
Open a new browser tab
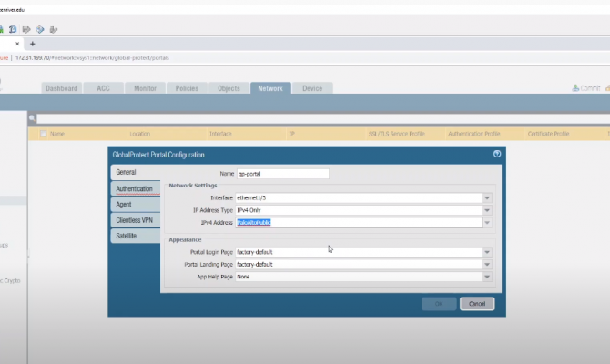tap(32, 44)
